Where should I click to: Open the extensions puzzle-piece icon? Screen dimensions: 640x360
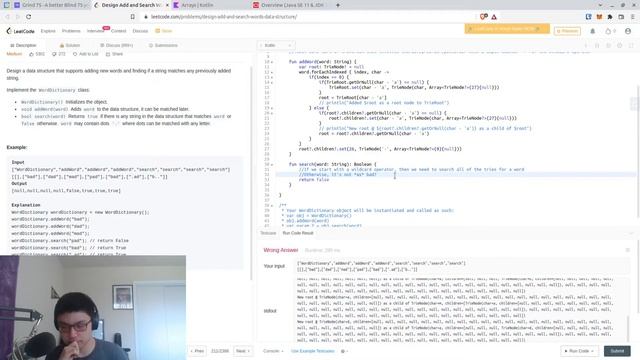pyautogui.click(x=610, y=17)
